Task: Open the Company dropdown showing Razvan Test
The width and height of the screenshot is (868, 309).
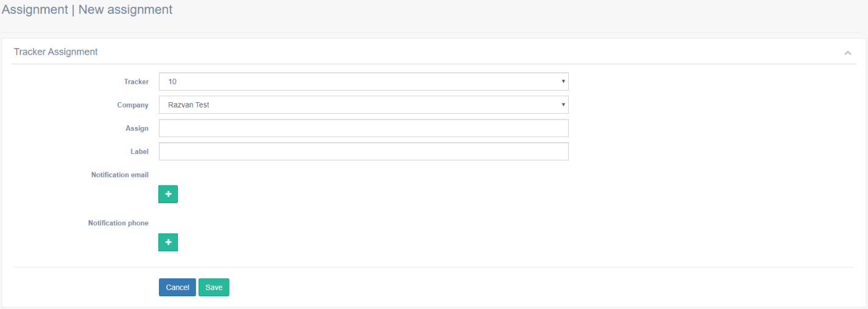Action: pyautogui.click(x=363, y=105)
